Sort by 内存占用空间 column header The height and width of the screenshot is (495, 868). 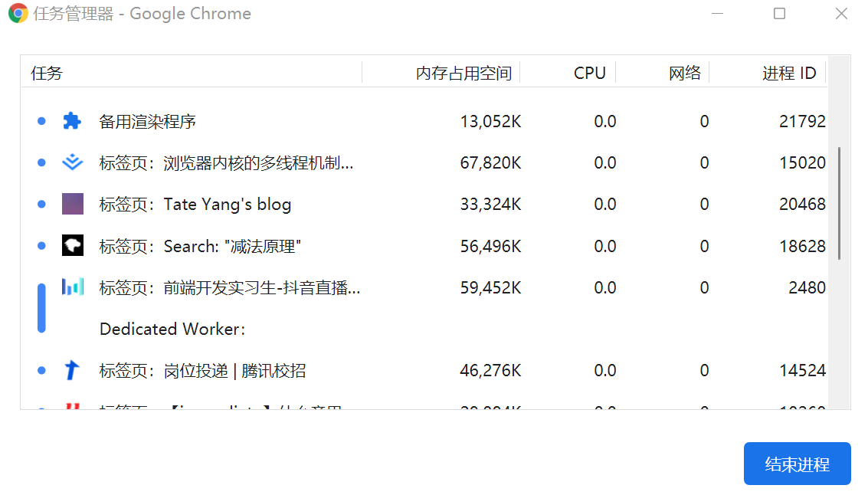click(x=463, y=73)
